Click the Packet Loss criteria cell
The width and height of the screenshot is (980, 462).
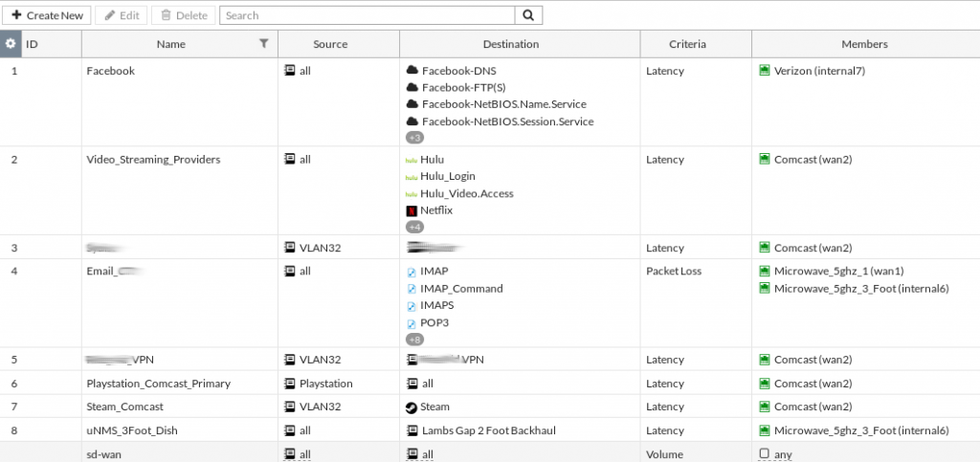coord(674,271)
